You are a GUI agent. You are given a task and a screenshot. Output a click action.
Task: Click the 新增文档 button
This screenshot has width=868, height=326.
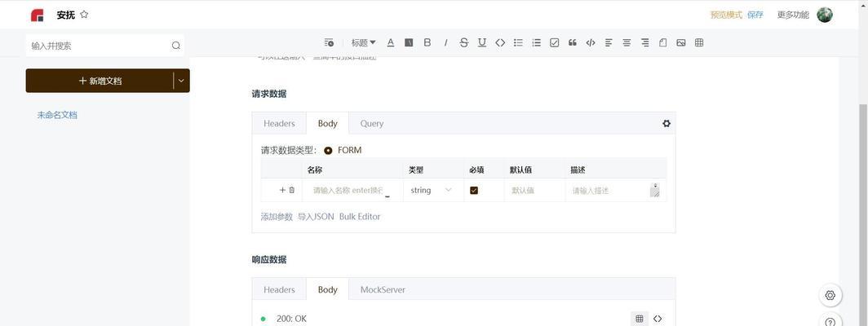(x=100, y=81)
